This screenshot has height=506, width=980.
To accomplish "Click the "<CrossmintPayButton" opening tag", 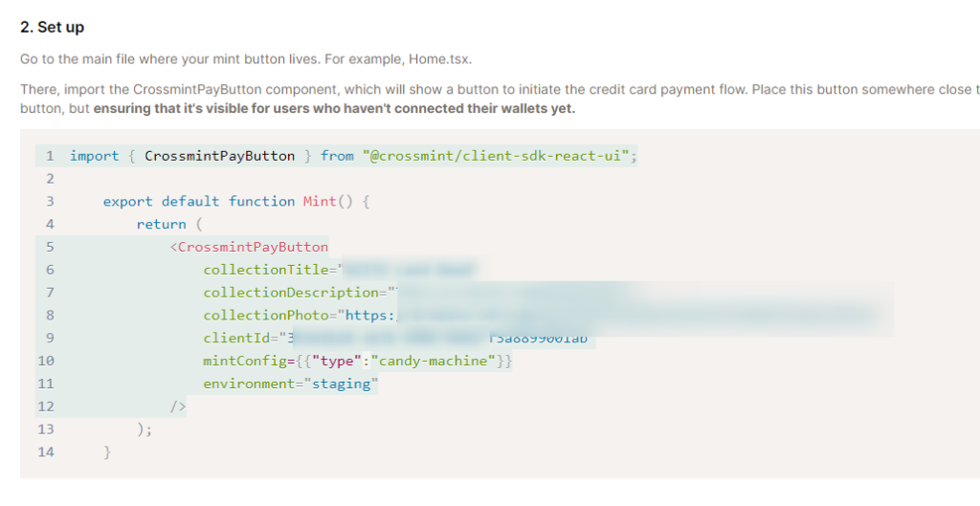I will click(249, 247).
